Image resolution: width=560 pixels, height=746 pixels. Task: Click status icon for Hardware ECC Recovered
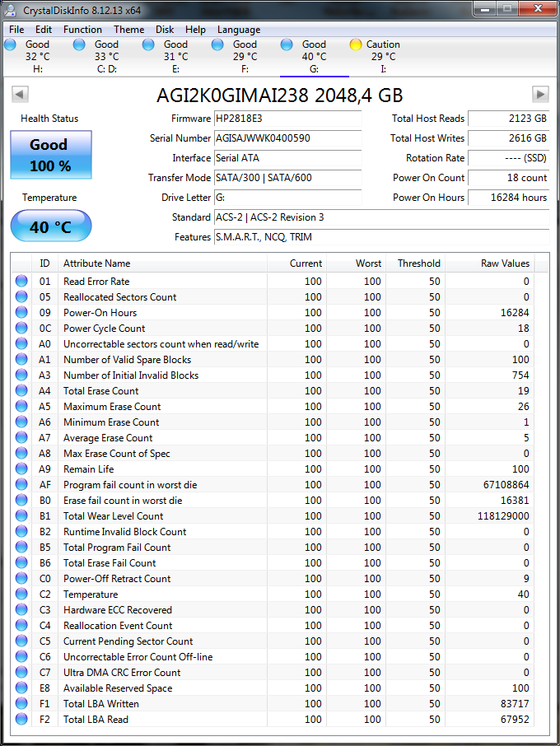(x=21, y=610)
